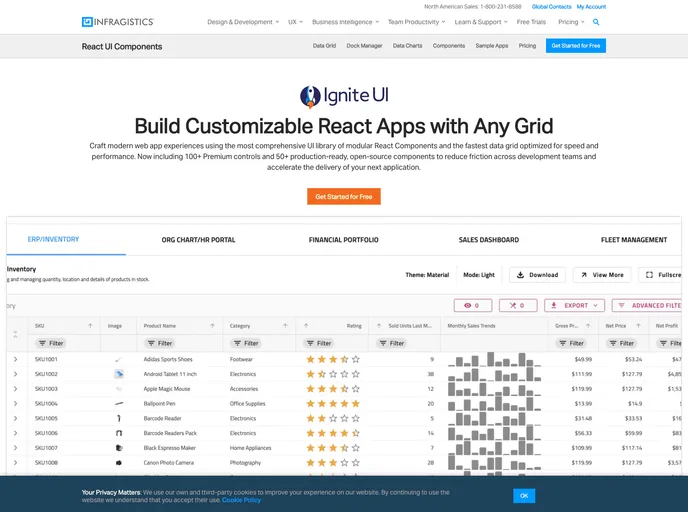
Task: Expand row SKU1005
Action: point(15,419)
